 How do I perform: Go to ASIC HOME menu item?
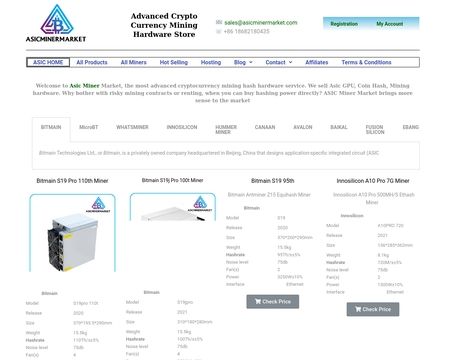pyautogui.click(x=48, y=62)
